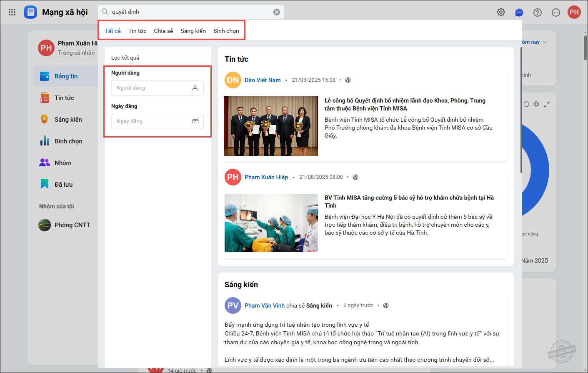Click the PH user avatar in header

[x=574, y=12]
